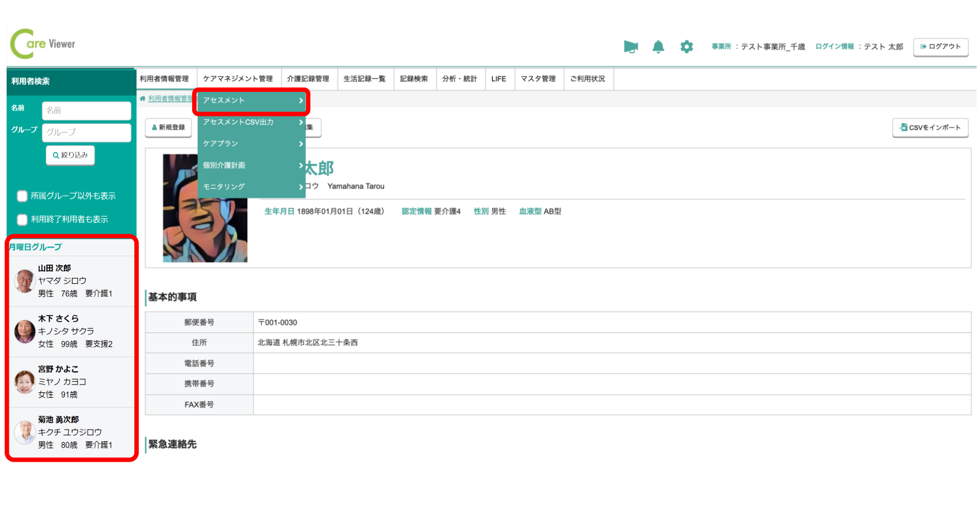Enable 利用終了利用者も表示 checkbox
The image size is (980, 515).
coord(23,220)
